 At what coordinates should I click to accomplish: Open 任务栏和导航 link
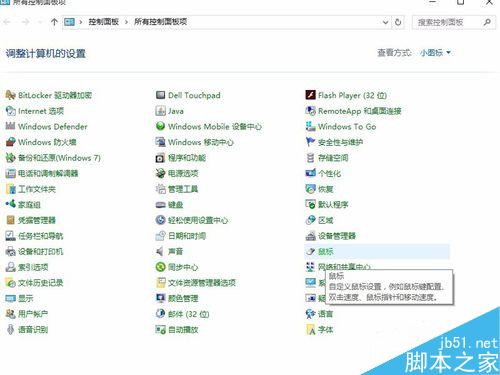coord(40,236)
